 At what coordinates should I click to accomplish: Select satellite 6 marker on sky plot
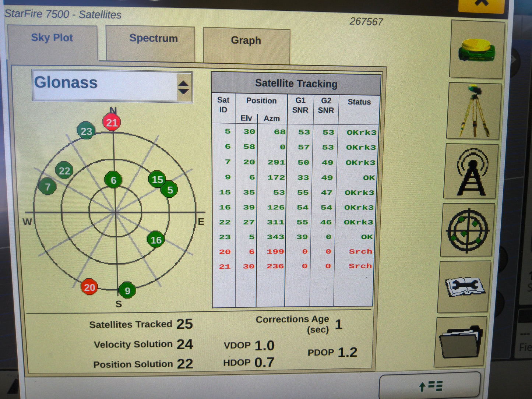(x=113, y=180)
